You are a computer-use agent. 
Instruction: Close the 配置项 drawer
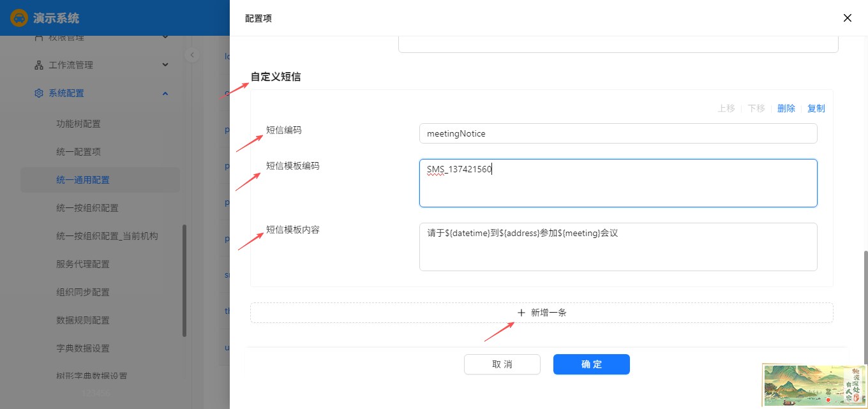(x=848, y=18)
